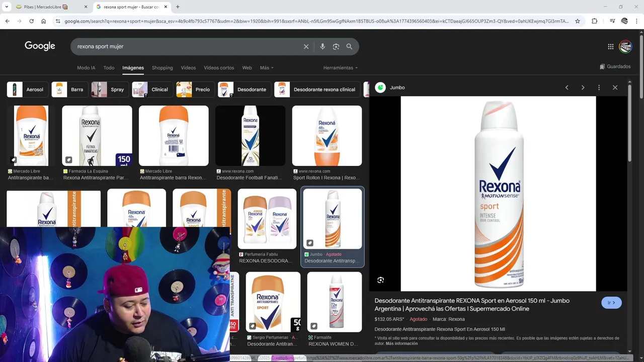Click the $132.05 ARS* price text
The width and height of the screenshot is (644, 362).
[x=389, y=319]
